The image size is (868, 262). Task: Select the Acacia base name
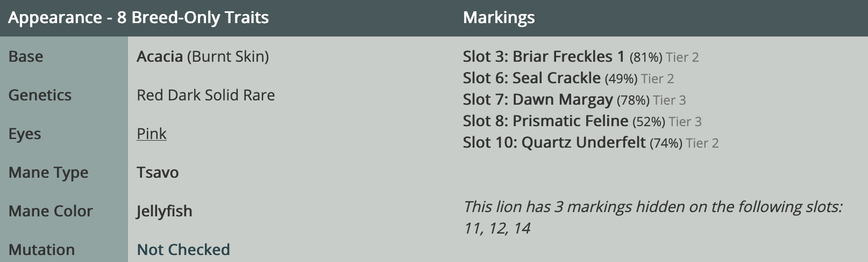click(160, 56)
